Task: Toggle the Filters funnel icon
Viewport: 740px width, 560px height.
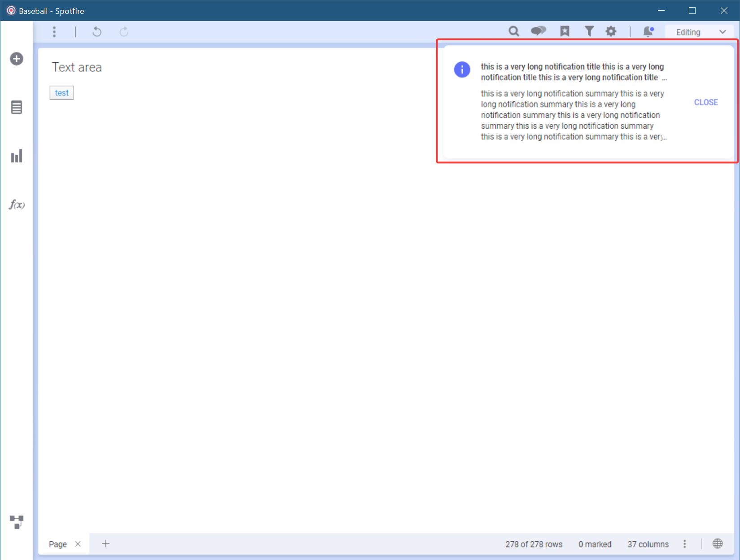Action: pos(589,31)
